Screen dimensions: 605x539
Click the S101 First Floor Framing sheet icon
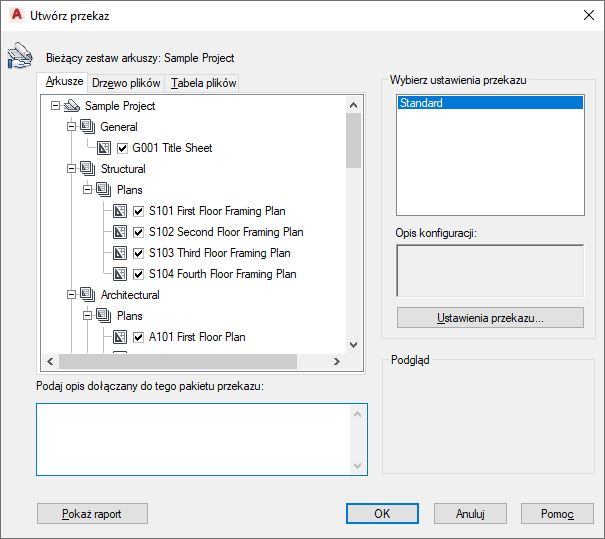(118, 211)
